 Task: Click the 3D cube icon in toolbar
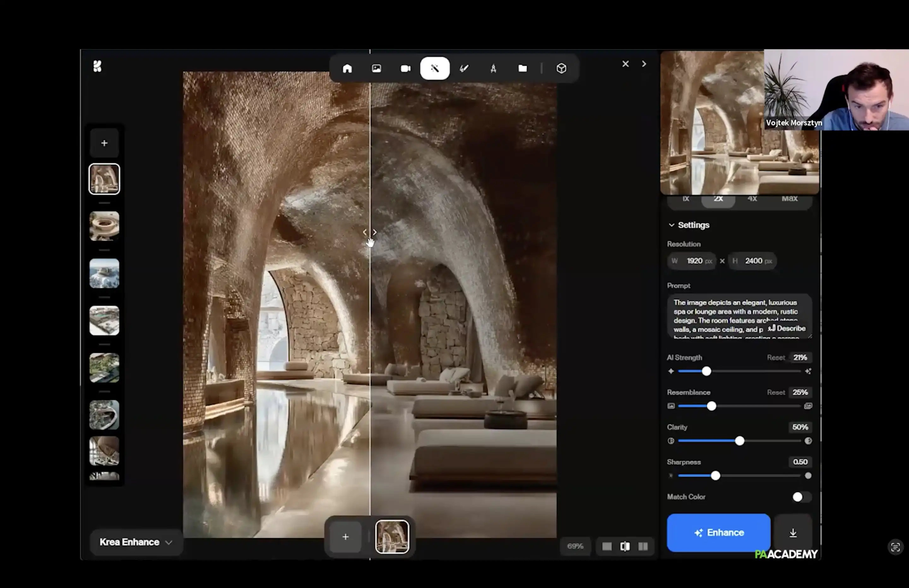561,68
